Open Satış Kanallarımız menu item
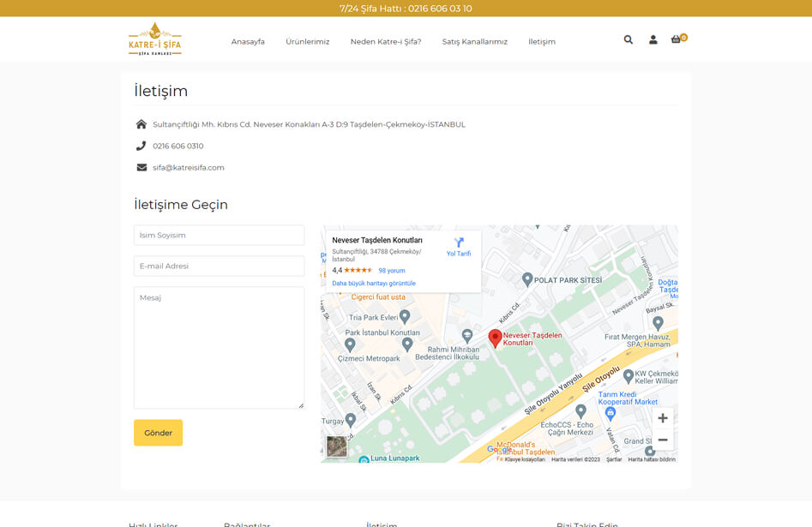Image resolution: width=812 pixels, height=527 pixels. [x=474, y=41]
